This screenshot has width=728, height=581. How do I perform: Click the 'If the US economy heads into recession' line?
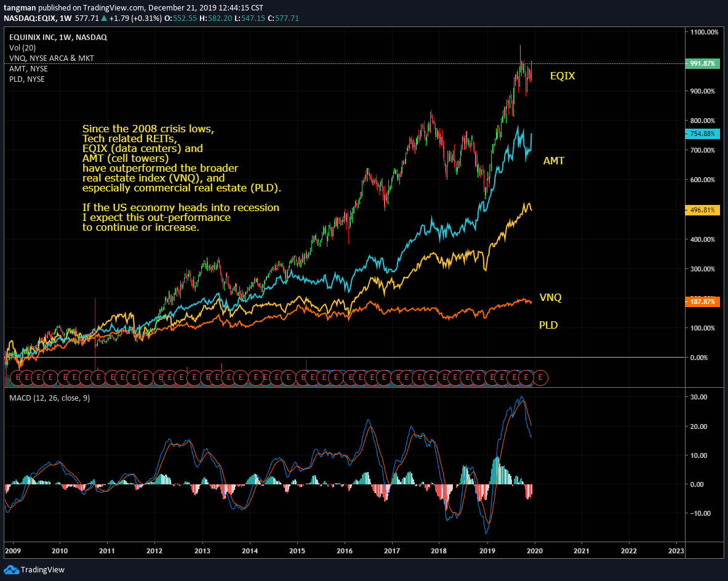181,207
